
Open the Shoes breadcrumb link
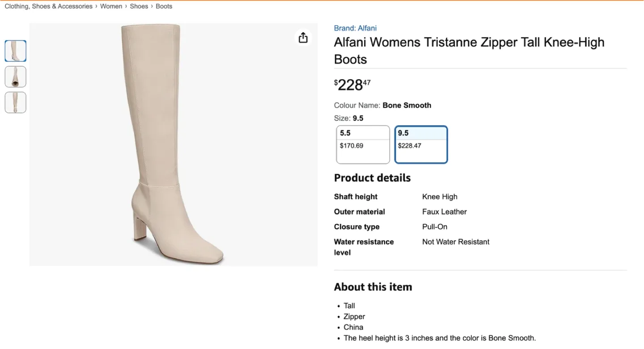pyautogui.click(x=139, y=6)
